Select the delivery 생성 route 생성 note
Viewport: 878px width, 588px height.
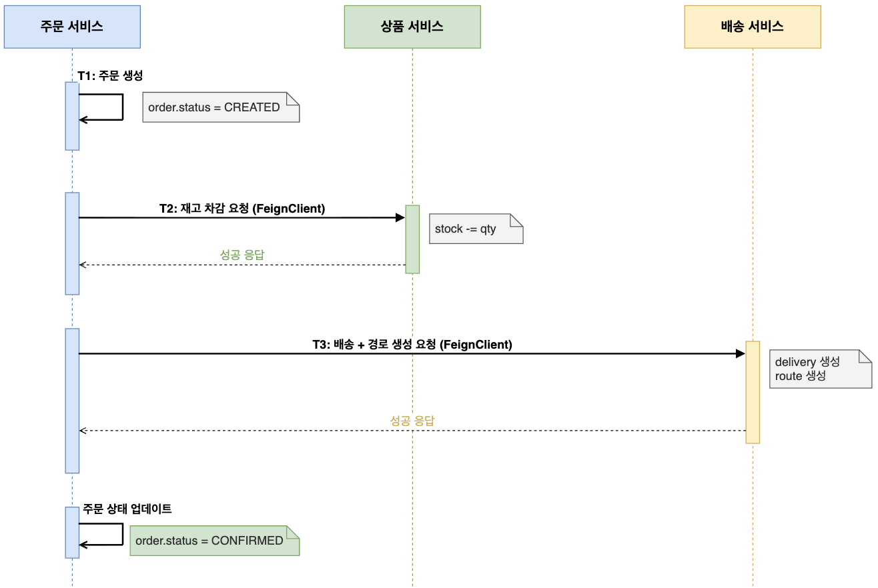(820, 369)
